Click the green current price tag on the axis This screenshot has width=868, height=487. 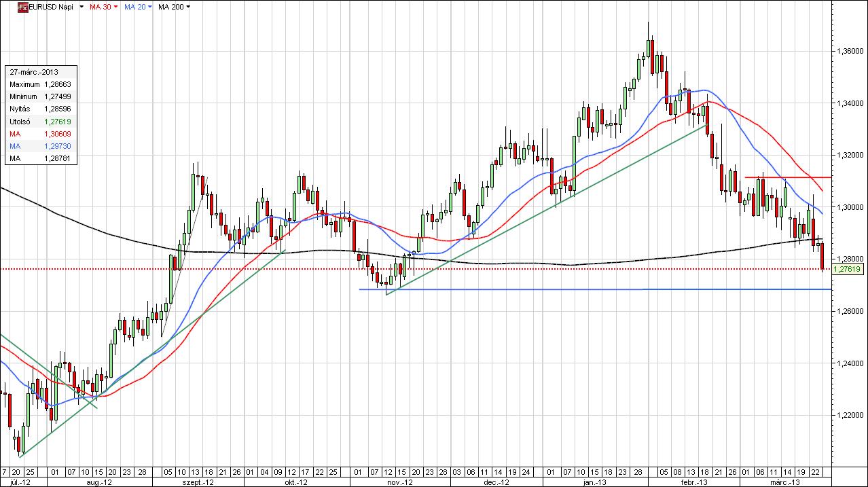(x=848, y=269)
